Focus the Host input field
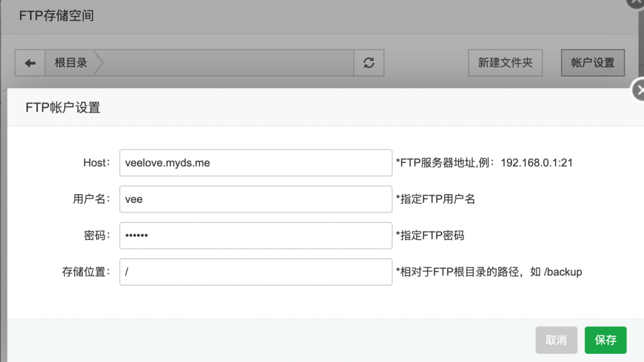 click(x=255, y=163)
